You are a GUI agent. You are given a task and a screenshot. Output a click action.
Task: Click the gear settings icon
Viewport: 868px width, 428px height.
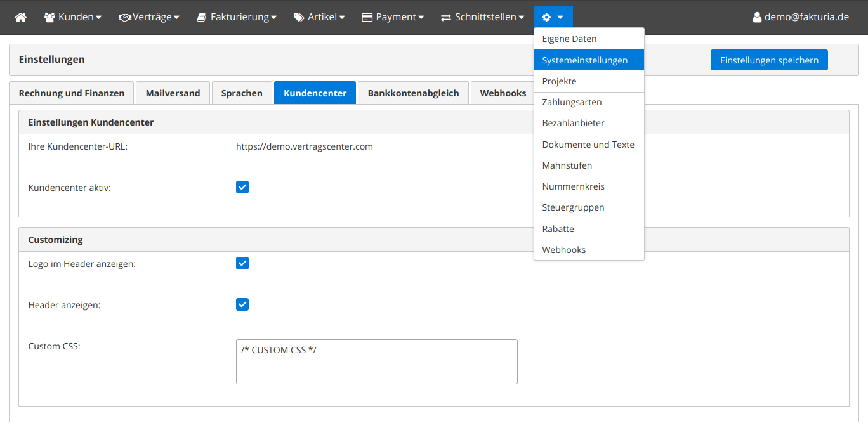546,17
